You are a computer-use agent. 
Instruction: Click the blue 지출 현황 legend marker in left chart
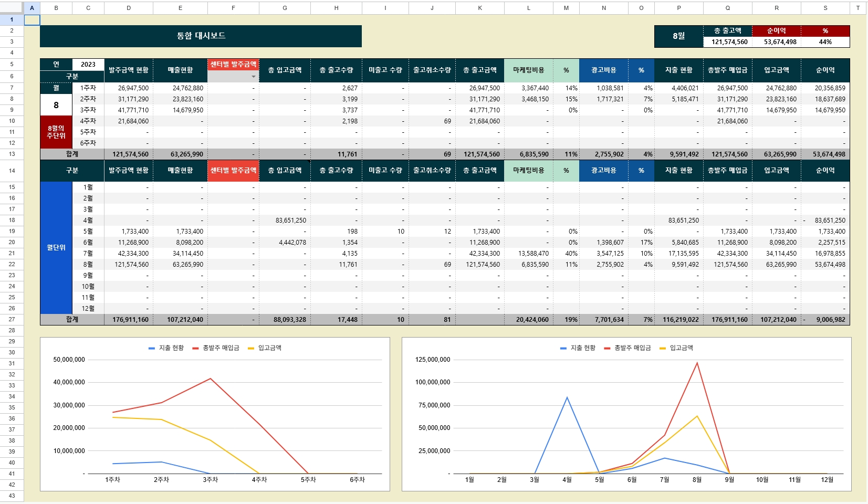(x=152, y=348)
